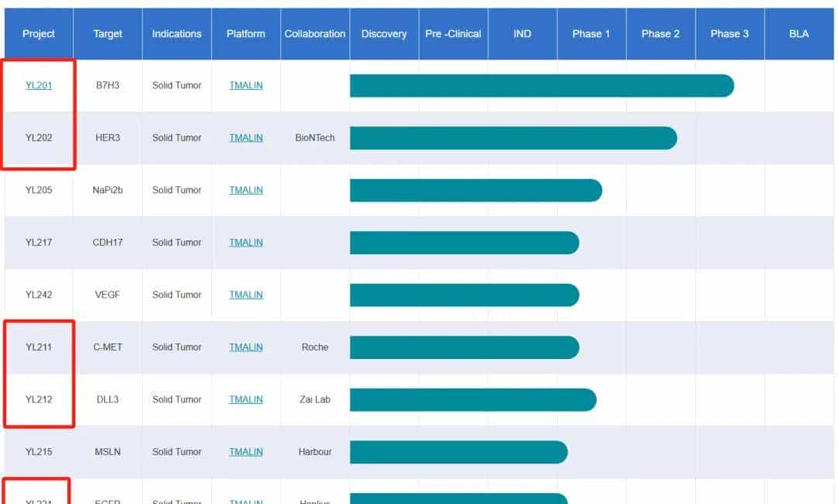Click the YL217 pipeline progress bar

pos(465,243)
